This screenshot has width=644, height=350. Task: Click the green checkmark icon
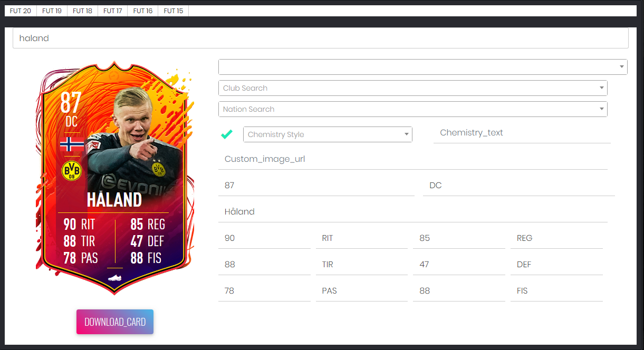227,134
